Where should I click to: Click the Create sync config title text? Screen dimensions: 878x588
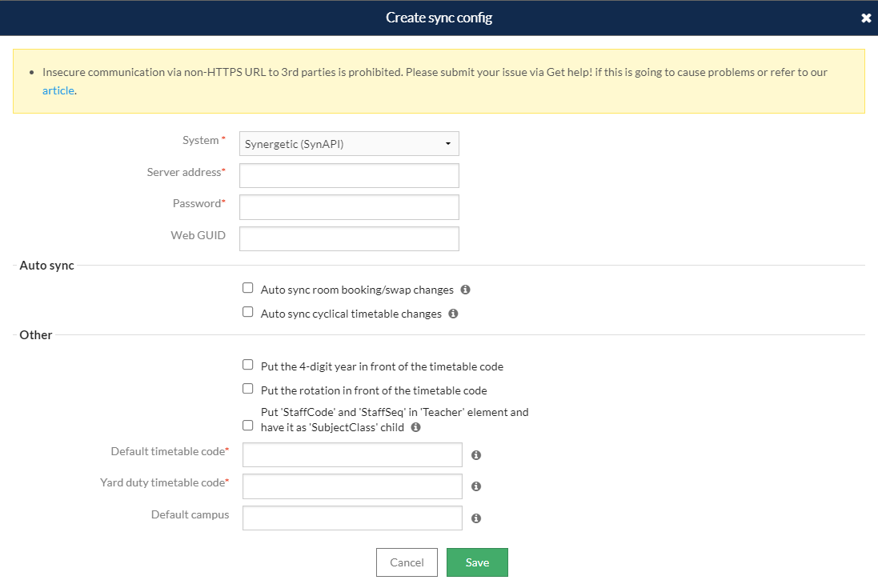click(x=439, y=18)
